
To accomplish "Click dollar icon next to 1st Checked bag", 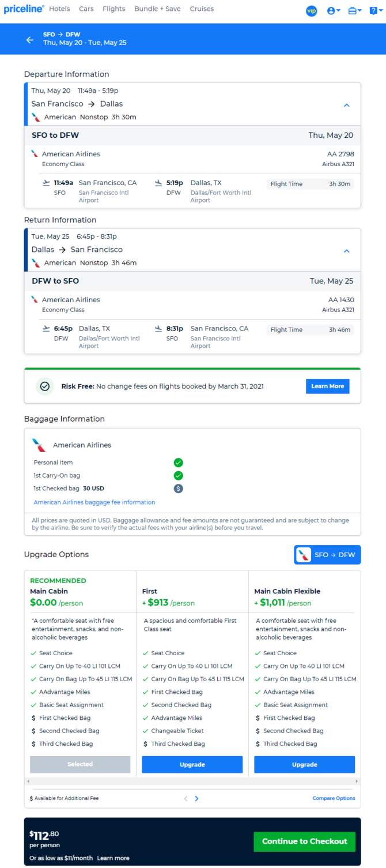I will [x=179, y=489].
